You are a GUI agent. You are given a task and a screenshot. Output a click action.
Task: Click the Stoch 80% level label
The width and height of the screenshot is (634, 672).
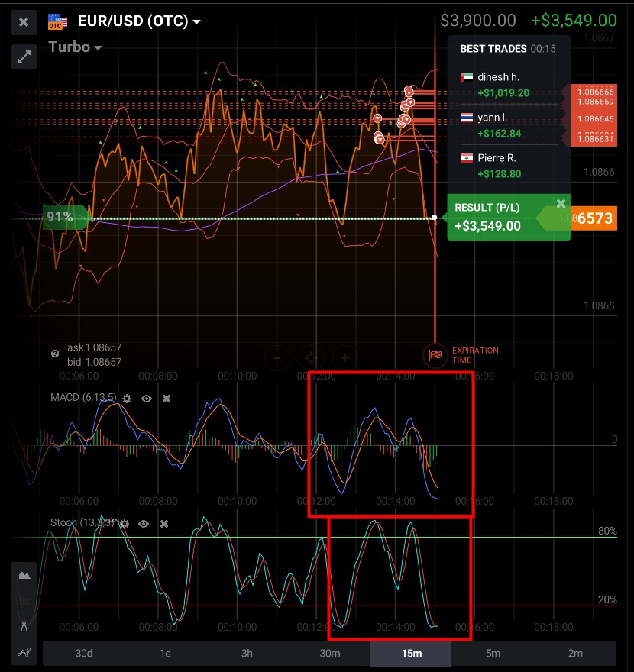tap(607, 531)
